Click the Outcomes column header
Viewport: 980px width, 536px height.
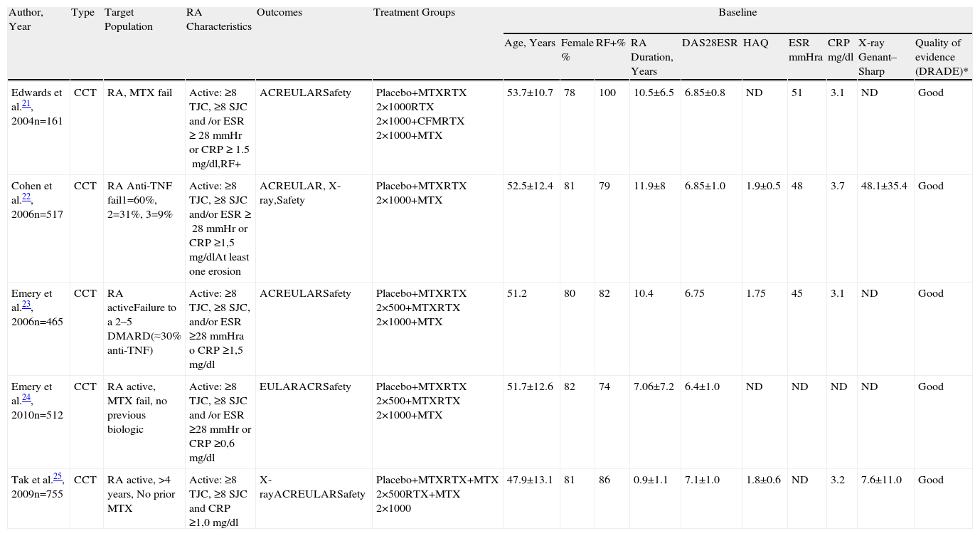[279, 13]
